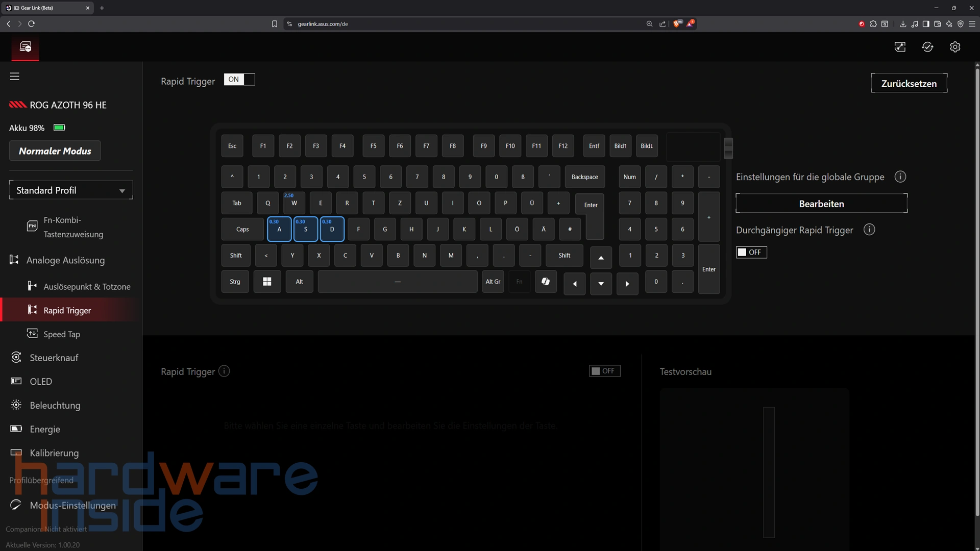Open the Standard Profil dropdown
980x551 pixels.
[71, 190]
